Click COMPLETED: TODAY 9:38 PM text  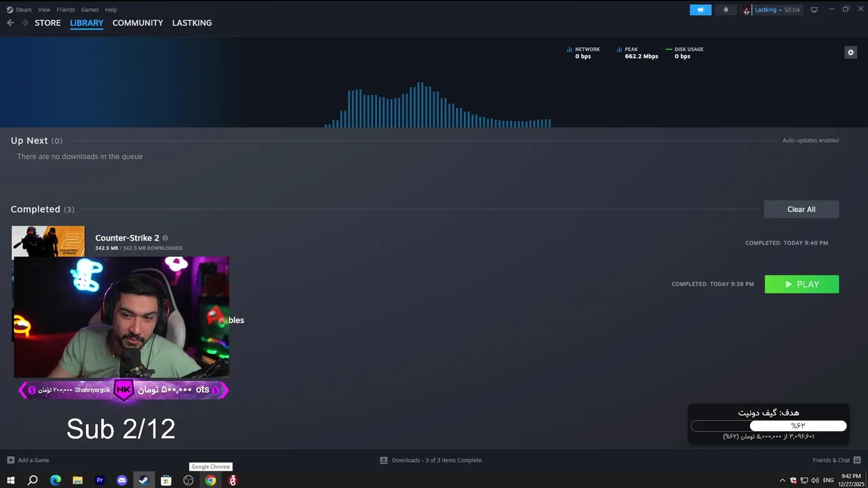(713, 284)
